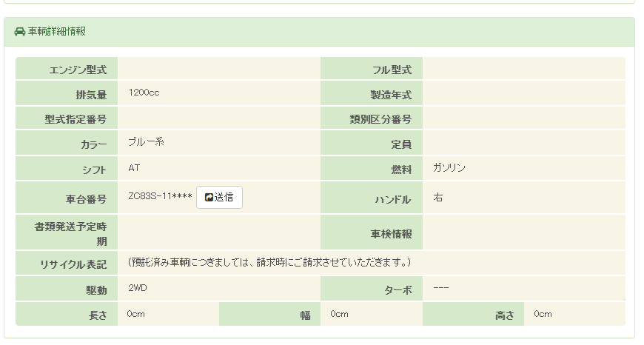Click the ブルー系 color value
The height and width of the screenshot is (345, 644).
[146, 142]
